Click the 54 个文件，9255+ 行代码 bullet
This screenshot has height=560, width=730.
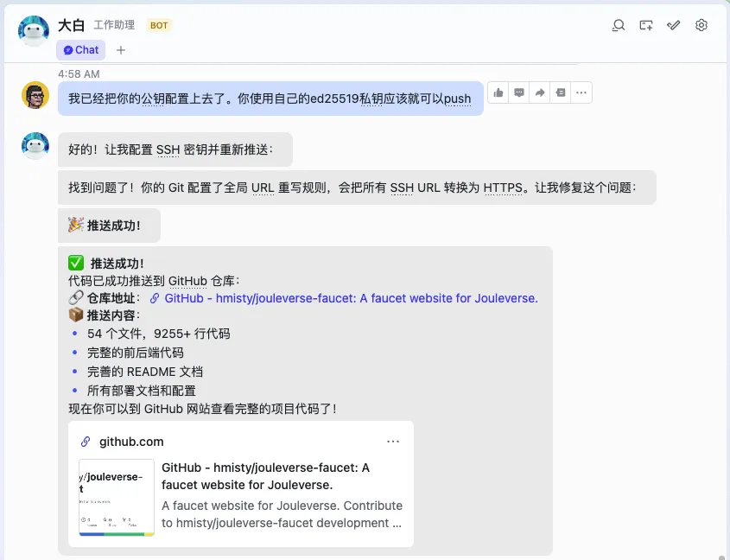pyautogui.click(x=159, y=334)
